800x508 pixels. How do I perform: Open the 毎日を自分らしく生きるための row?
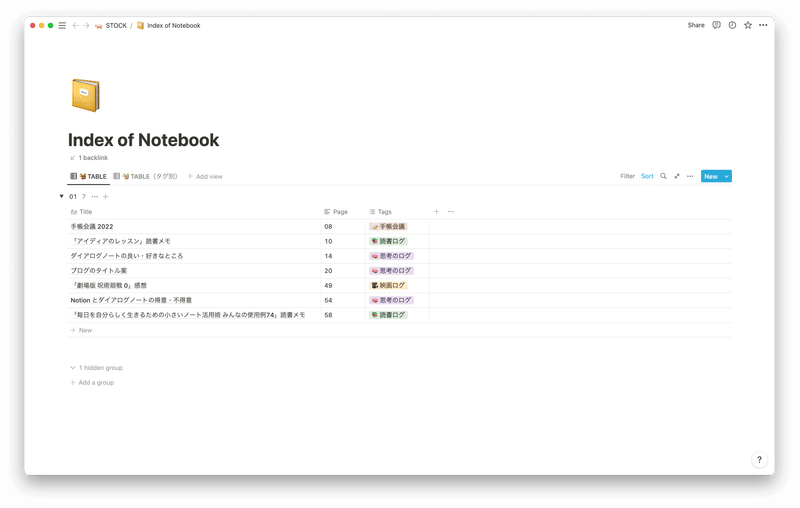(188, 315)
